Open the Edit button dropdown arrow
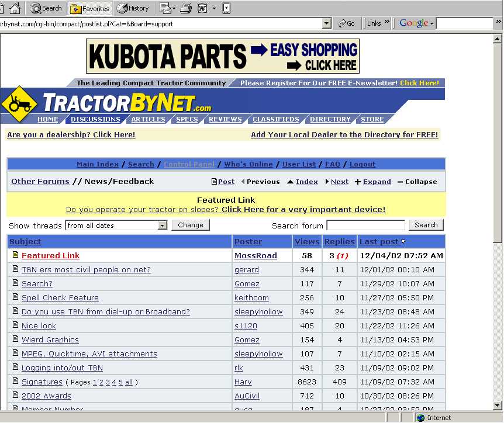 click(214, 8)
